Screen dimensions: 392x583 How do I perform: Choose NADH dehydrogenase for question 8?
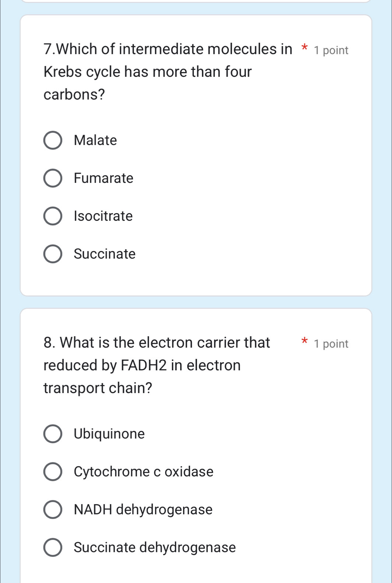53,510
